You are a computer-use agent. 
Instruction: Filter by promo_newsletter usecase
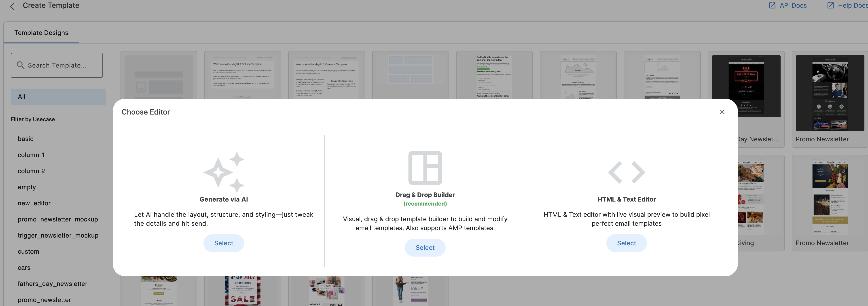coord(44,300)
